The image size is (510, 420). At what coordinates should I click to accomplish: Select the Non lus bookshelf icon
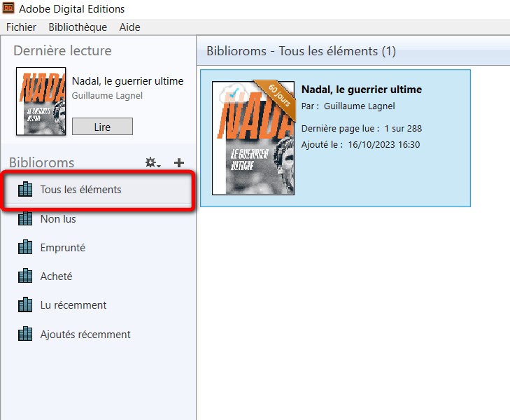point(25,219)
